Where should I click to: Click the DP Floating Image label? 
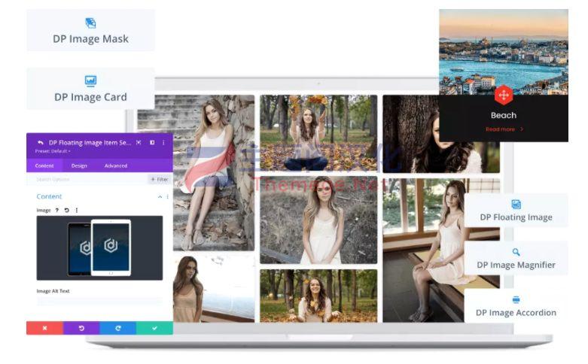(516, 217)
